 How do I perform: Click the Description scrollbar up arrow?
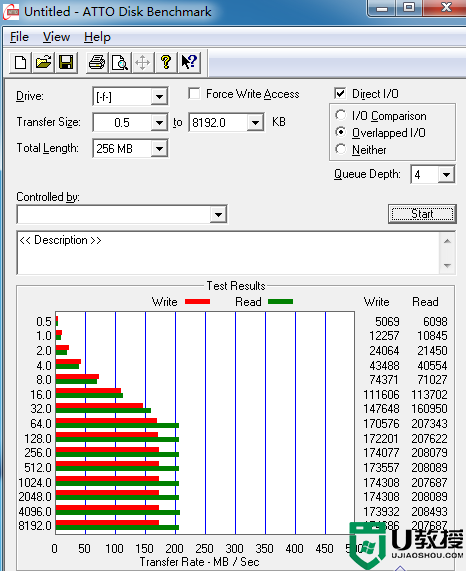447,241
